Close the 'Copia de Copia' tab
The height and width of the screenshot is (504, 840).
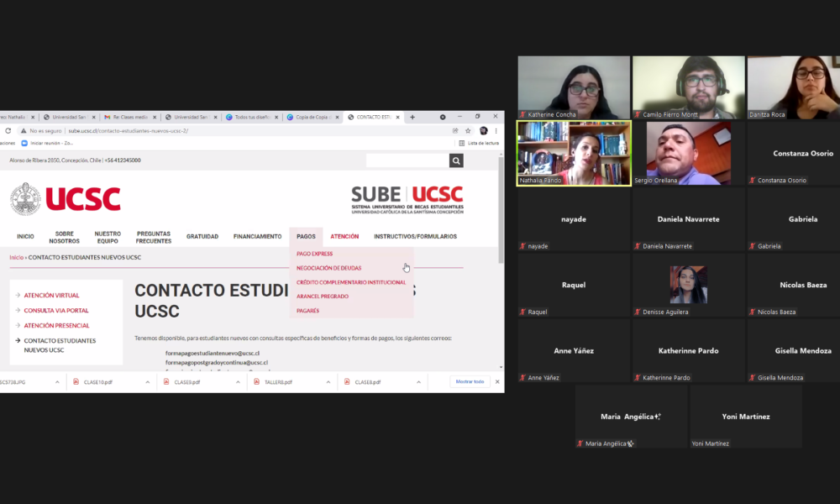pyautogui.click(x=338, y=117)
